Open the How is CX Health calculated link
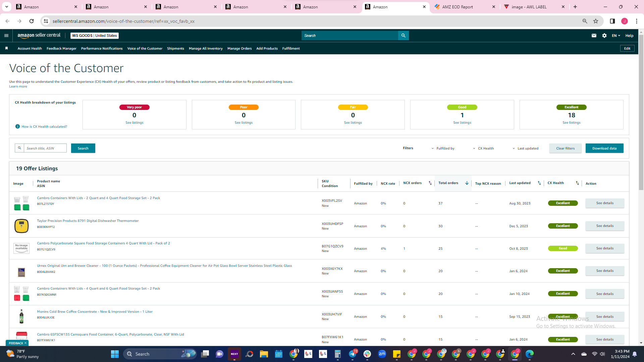This screenshot has width=644, height=362. (x=44, y=127)
